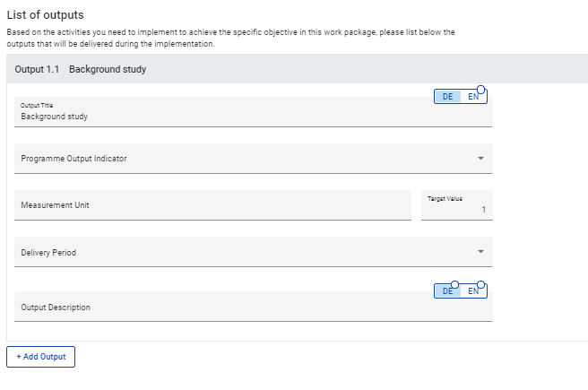Set Output Description language to DE
The height and width of the screenshot is (390, 588).
(x=447, y=291)
